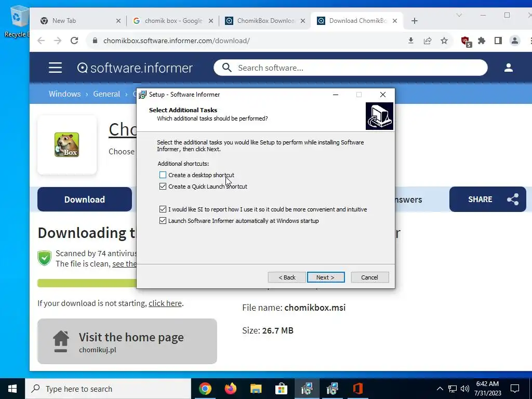The height and width of the screenshot is (399, 532).
Task: Uncheck the SI usage reporting option
Action: (x=163, y=209)
